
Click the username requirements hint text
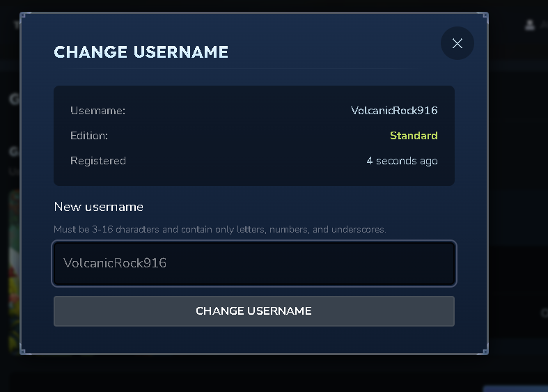(x=220, y=229)
